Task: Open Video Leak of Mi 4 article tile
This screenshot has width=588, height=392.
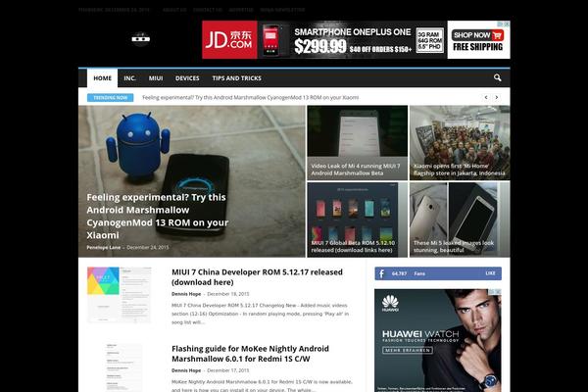Action: tap(358, 142)
